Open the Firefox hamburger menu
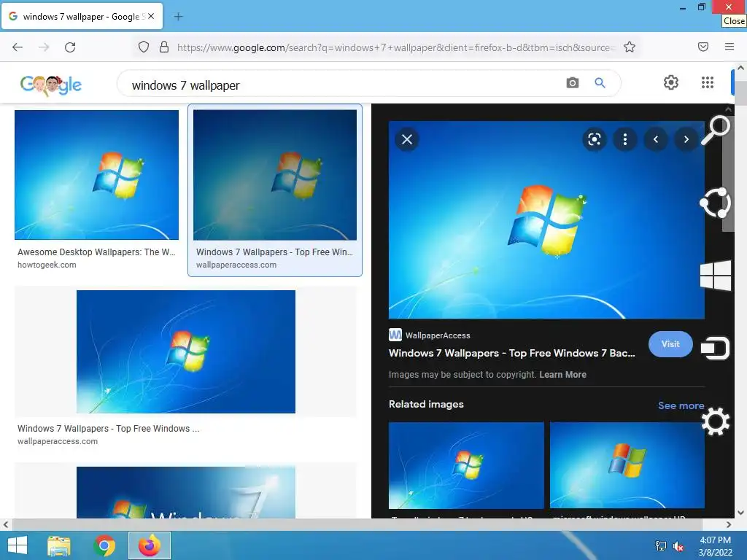This screenshot has height=560, width=747. [x=729, y=47]
